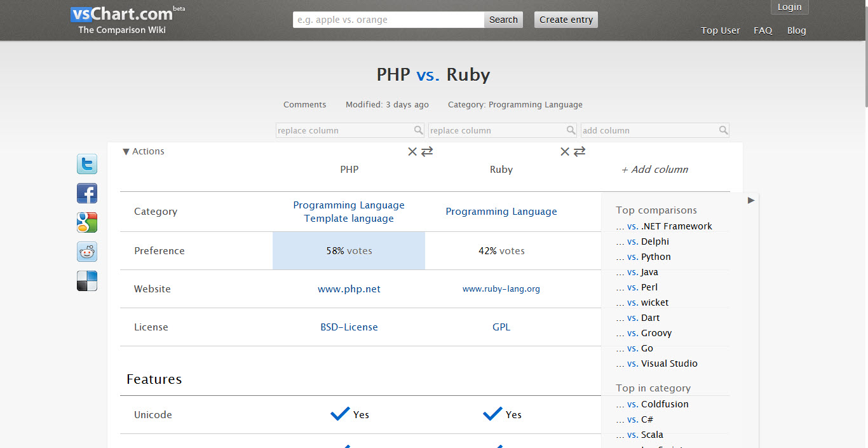
Task: Compare with Java
Action: point(637,272)
